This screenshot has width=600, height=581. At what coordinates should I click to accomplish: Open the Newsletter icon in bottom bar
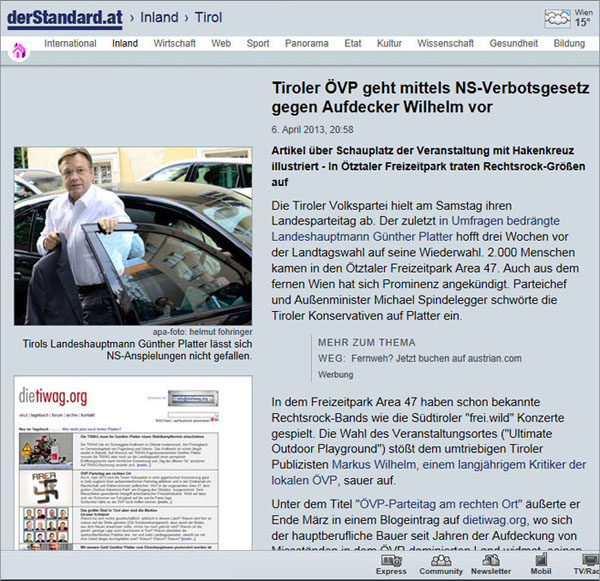point(491,561)
